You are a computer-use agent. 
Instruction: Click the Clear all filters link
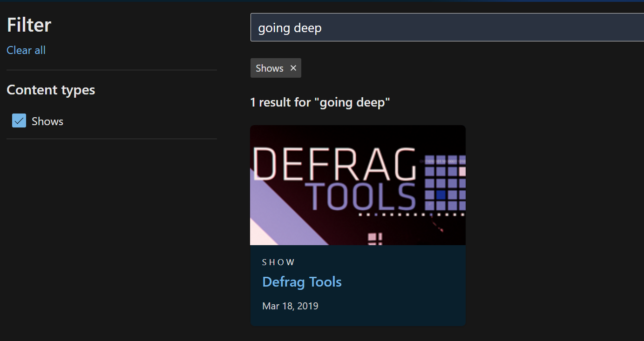26,50
